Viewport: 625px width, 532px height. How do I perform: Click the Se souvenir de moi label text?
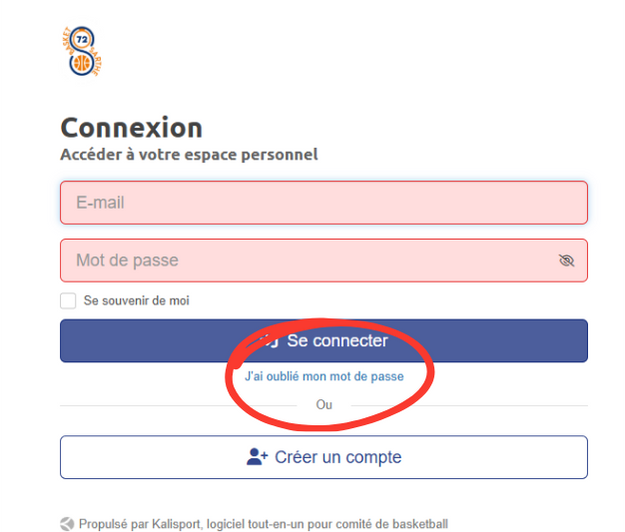click(136, 300)
